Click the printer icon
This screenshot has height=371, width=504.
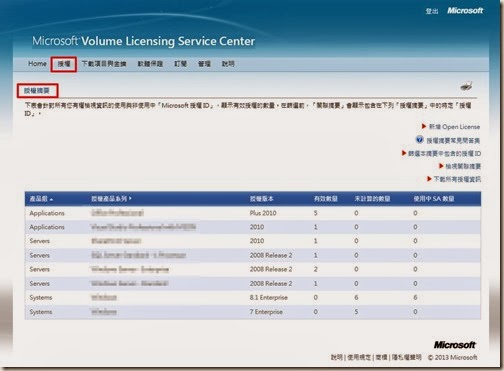coord(466,86)
